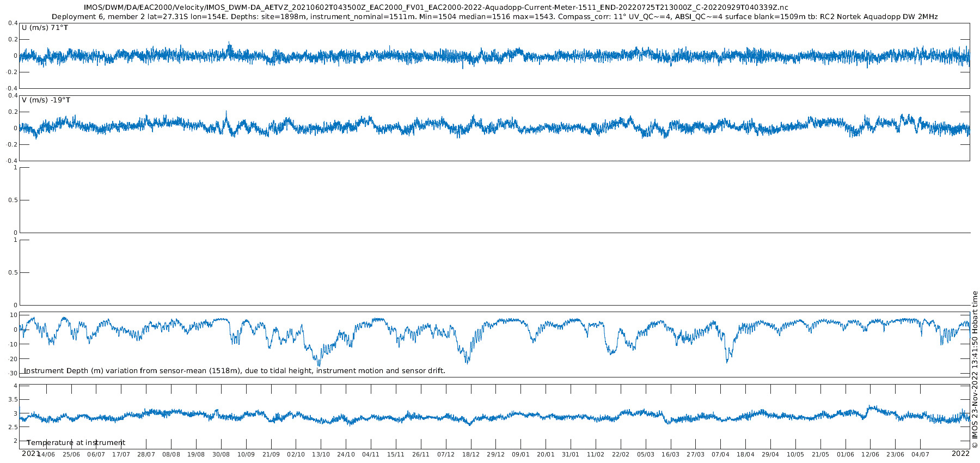
Task: Click the 25/06 date tick label
Action: [x=71, y=454]
